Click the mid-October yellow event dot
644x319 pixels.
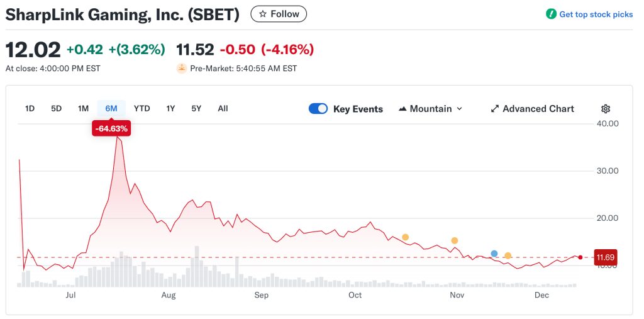pos(405,237)
